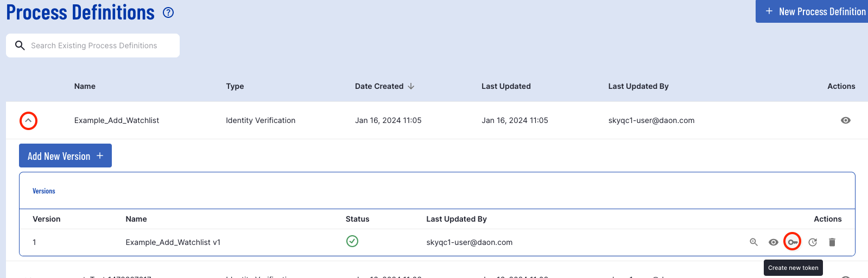Click the Add New Version button
The width and height of the screenshot is (868, 278).
tap(65, 156)
